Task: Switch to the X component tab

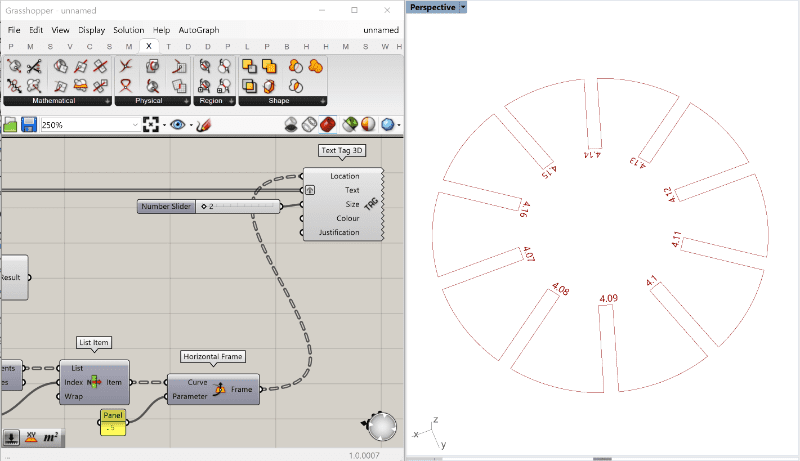Action: pyautogui.click(x=148, y=46)
